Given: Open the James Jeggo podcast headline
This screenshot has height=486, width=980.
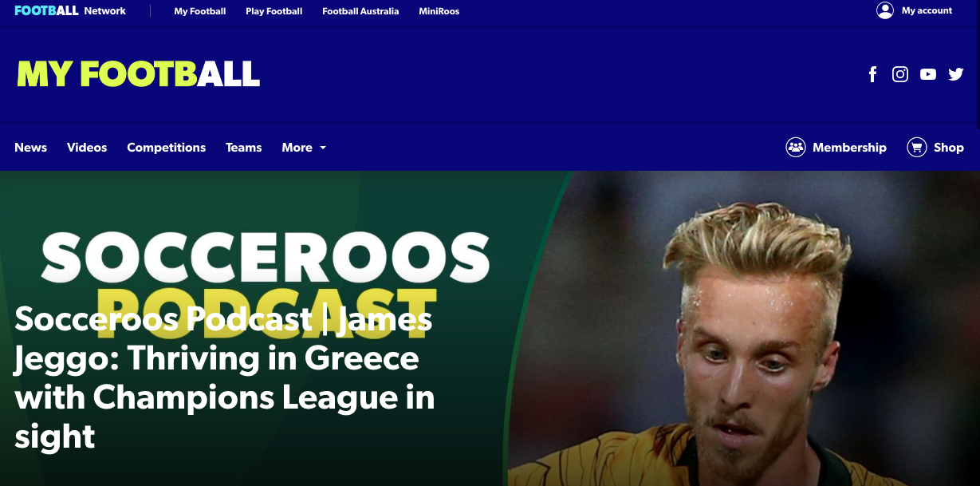Looking at the screenshot, I should [225, 377].
